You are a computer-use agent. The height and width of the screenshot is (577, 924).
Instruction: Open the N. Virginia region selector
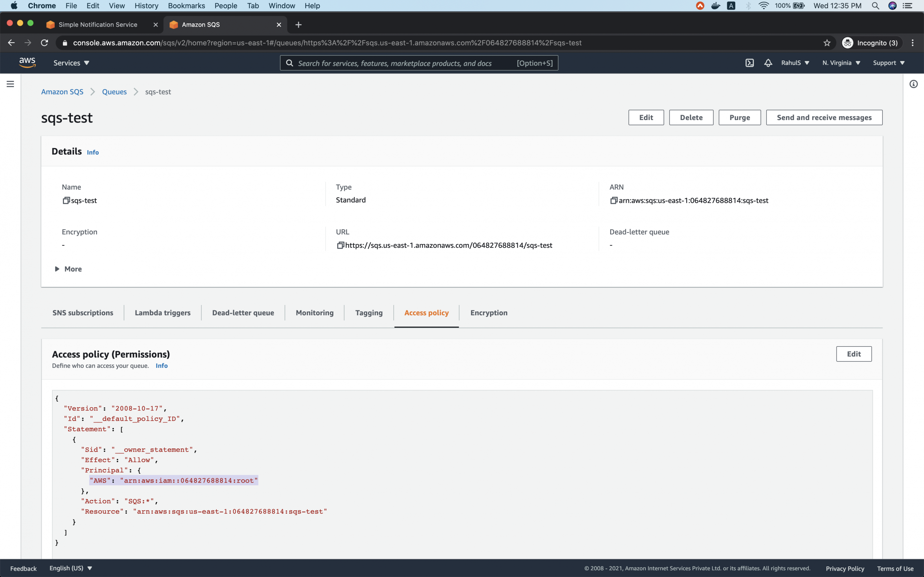click(841, 62)
